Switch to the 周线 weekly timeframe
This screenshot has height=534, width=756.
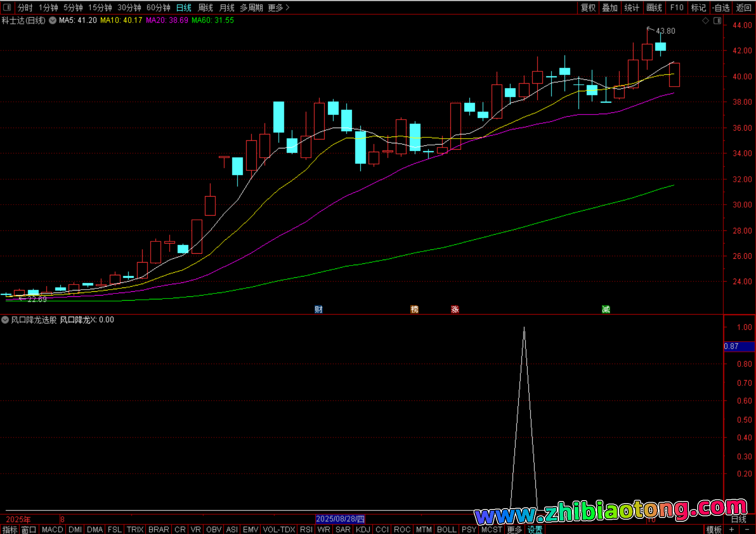pos(205,8)
